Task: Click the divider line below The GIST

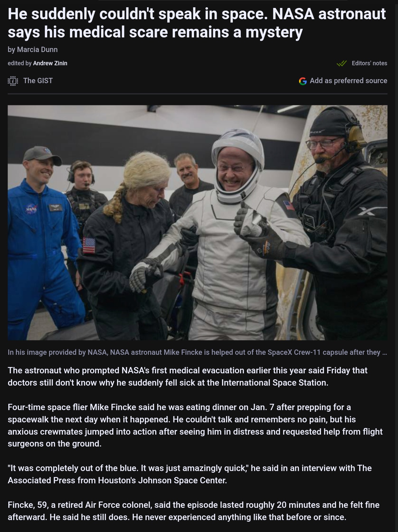Action: coord(197,94)
